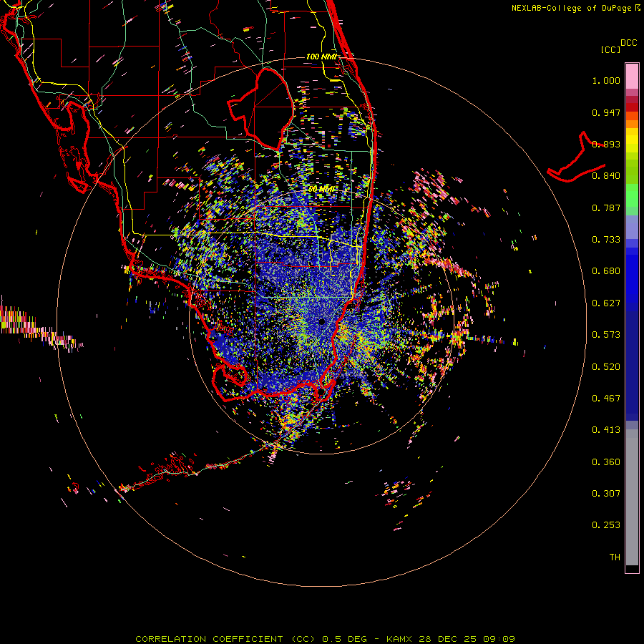Select the 0.893 legend value
Image resolution: width=644 pixels, height=644 pixels.
tap(606, 144)
